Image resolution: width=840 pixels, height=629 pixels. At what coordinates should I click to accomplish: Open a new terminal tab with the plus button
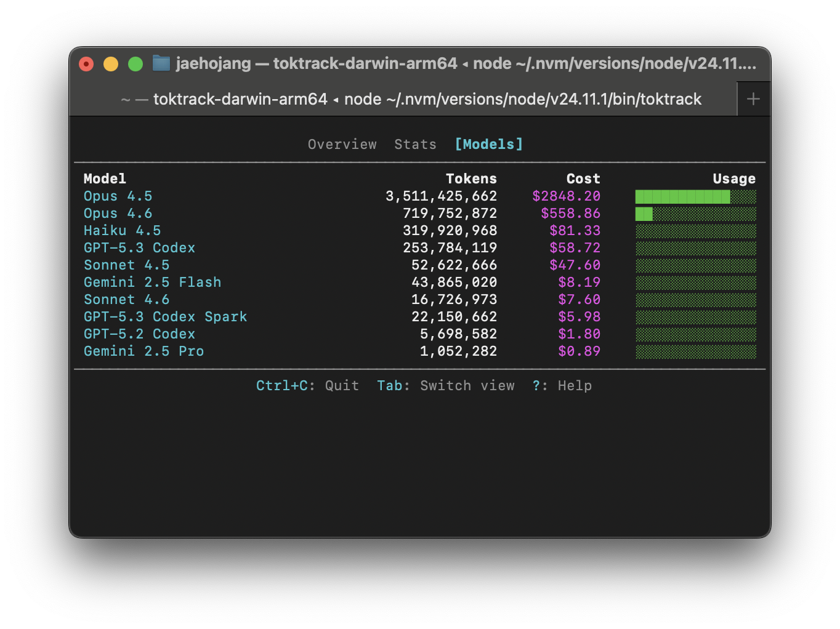point(753,98)
